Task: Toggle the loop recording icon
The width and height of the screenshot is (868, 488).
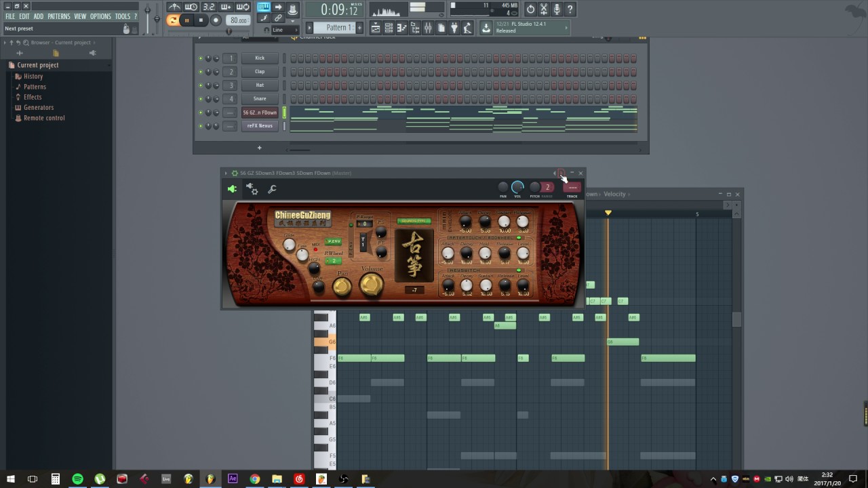Action: 243,7
